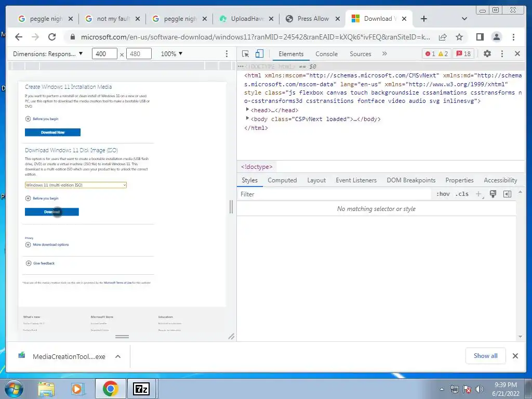Open the Accessibility tab
Screen dimensions: 532x399
[x=500, y=180]
